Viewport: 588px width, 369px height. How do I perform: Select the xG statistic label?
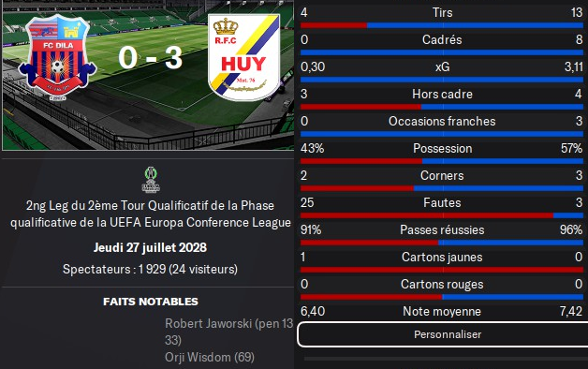pos(442,66)
